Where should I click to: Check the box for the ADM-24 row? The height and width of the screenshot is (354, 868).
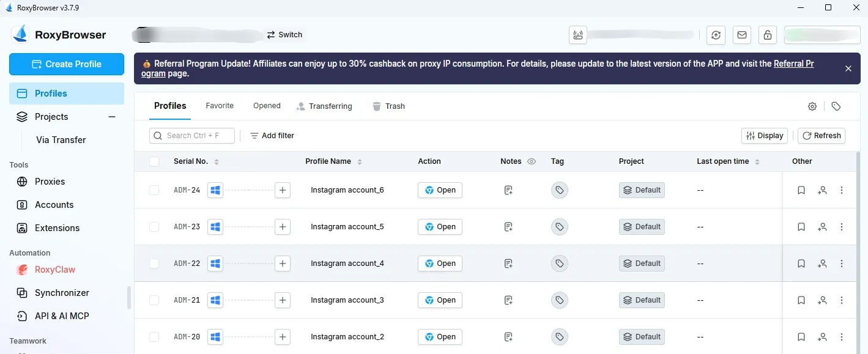(x=154, y=190)
